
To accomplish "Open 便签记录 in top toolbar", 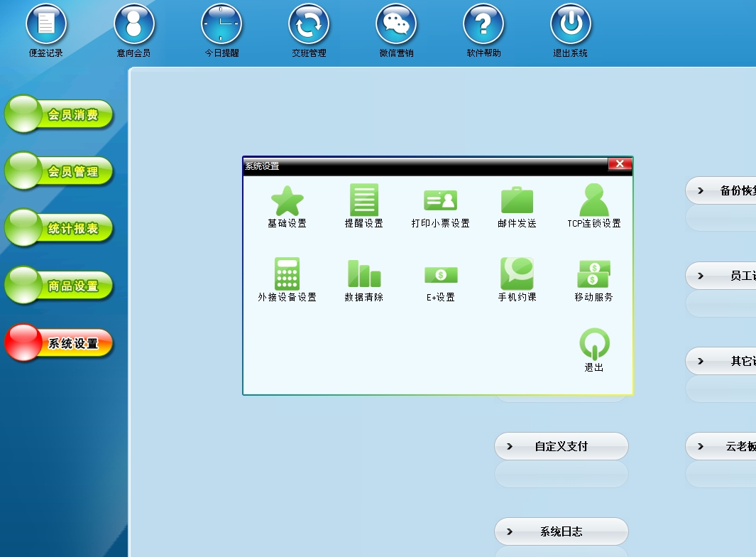I will coord(46,24).
